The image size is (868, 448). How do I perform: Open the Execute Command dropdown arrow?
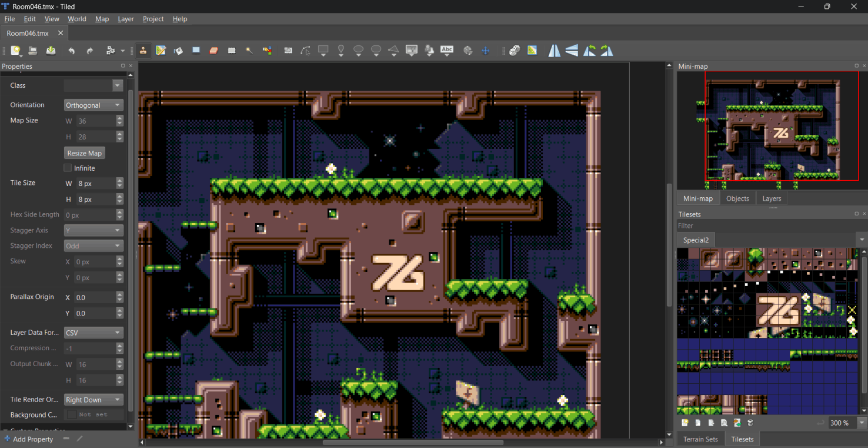tap(122, 51)
